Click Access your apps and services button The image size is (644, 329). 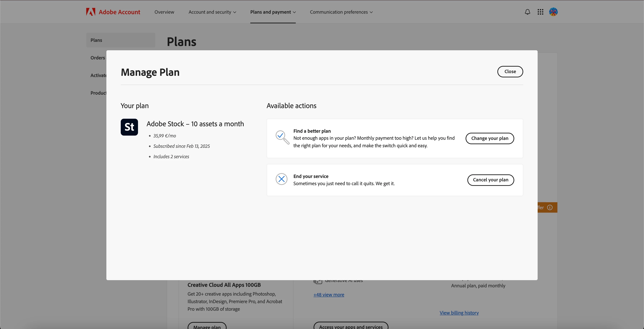(351, 326)
